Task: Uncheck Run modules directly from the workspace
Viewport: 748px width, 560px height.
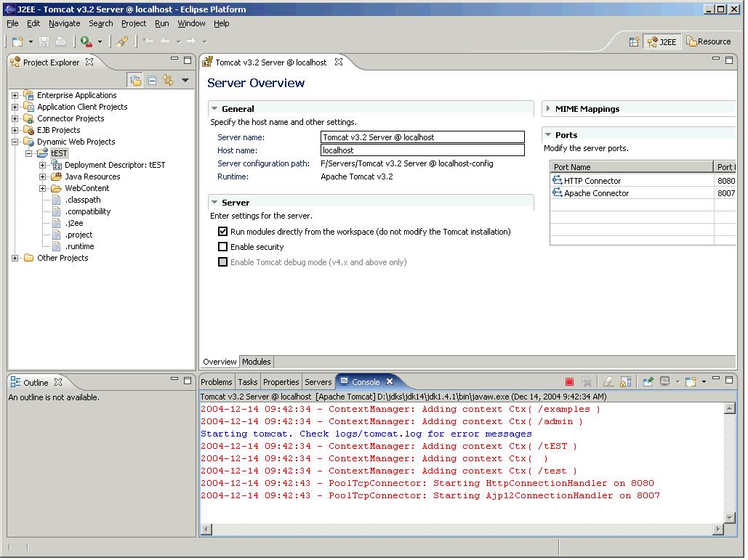Action: point(223,232)
